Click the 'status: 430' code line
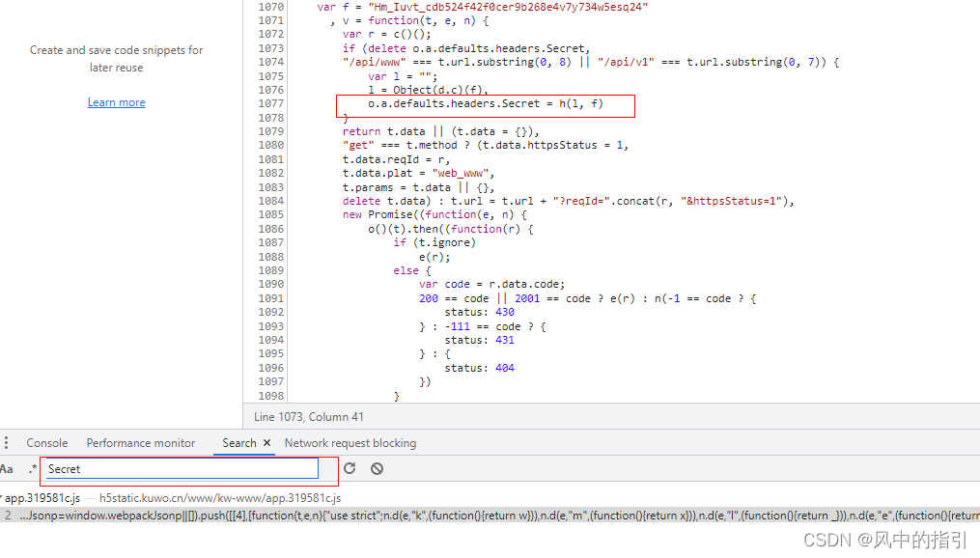The height and width of the screenshot is (558, 980). pyautogui.click(x=479, y=313)
